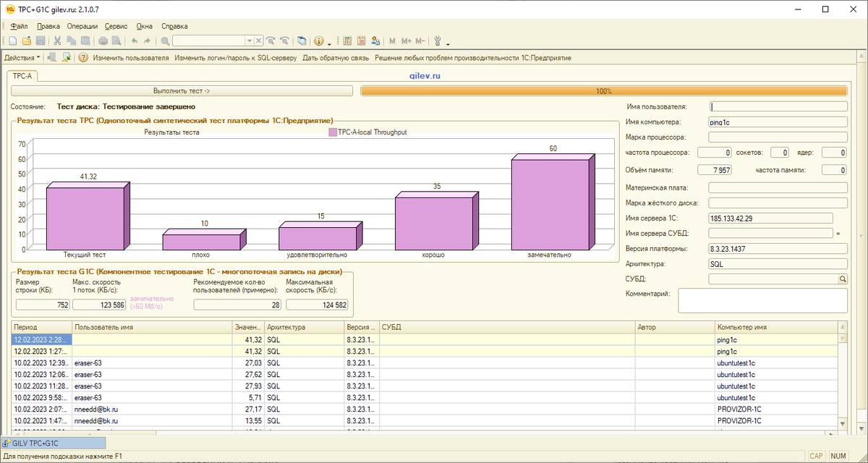
Task: Open the Операции menu
Action: point(82,26)
